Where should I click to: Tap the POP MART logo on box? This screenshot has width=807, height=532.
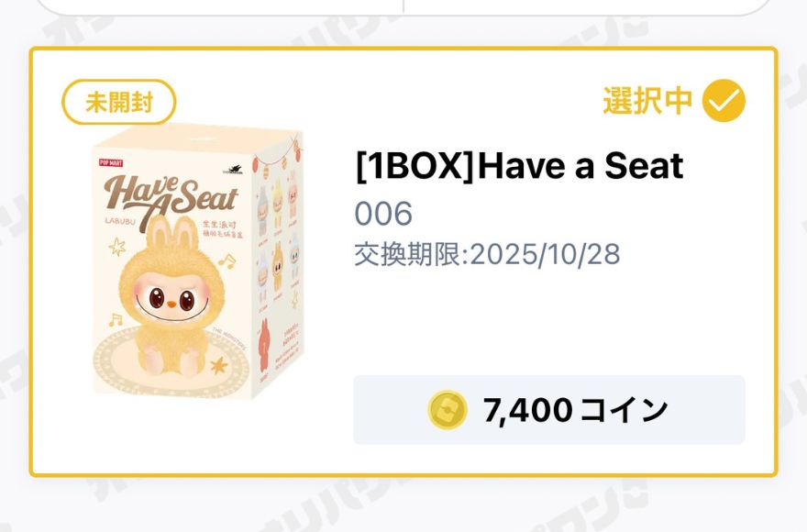pos(111,162)
